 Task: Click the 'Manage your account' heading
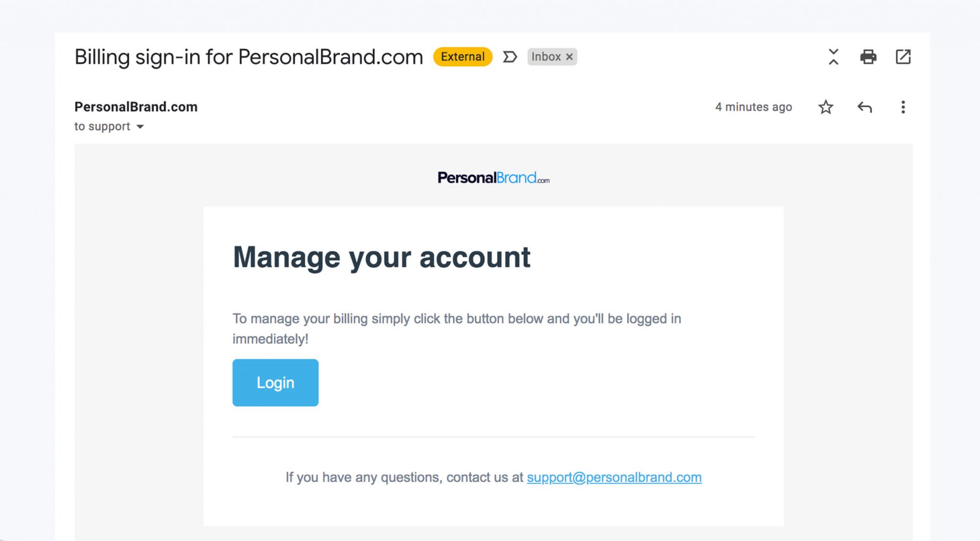[381, 257]
